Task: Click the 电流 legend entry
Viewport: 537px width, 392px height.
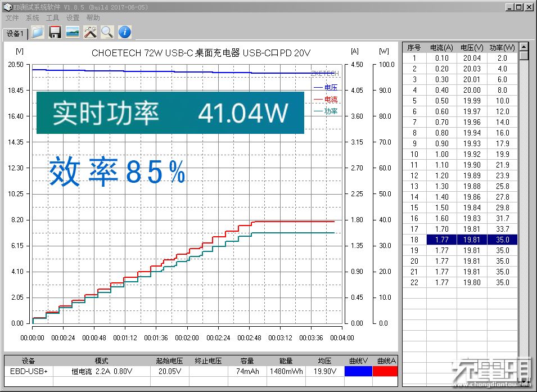Action: click(326, 100)
